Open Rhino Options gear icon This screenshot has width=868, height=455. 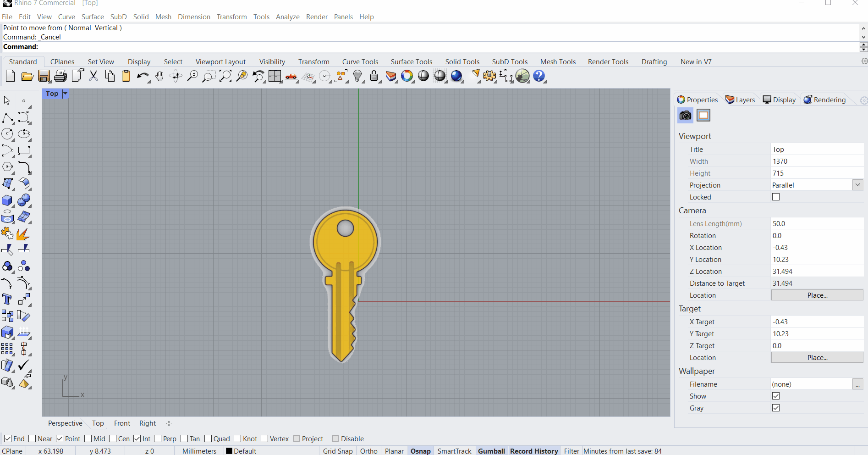(x=489, y=76)
